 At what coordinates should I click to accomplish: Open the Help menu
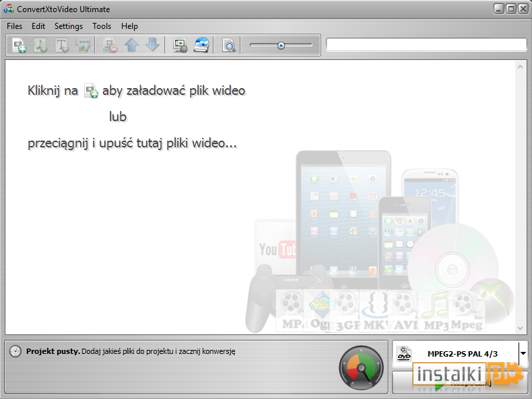pos(129,26)
